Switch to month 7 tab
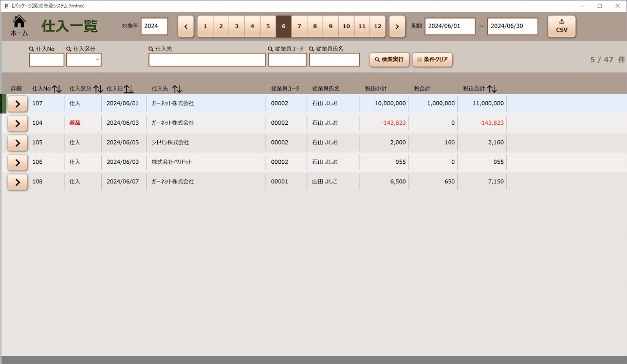627x364 pixels. click(299, 26)
